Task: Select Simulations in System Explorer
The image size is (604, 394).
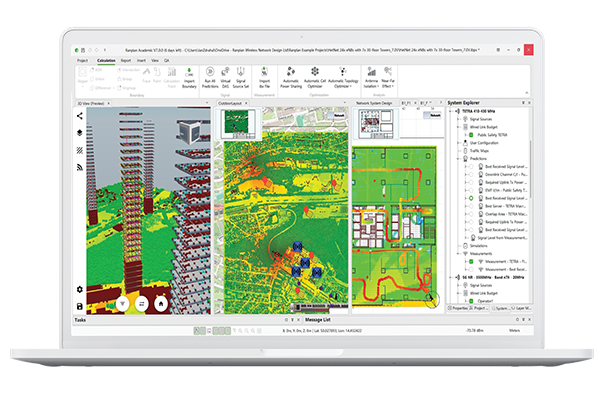Action: 479,246
